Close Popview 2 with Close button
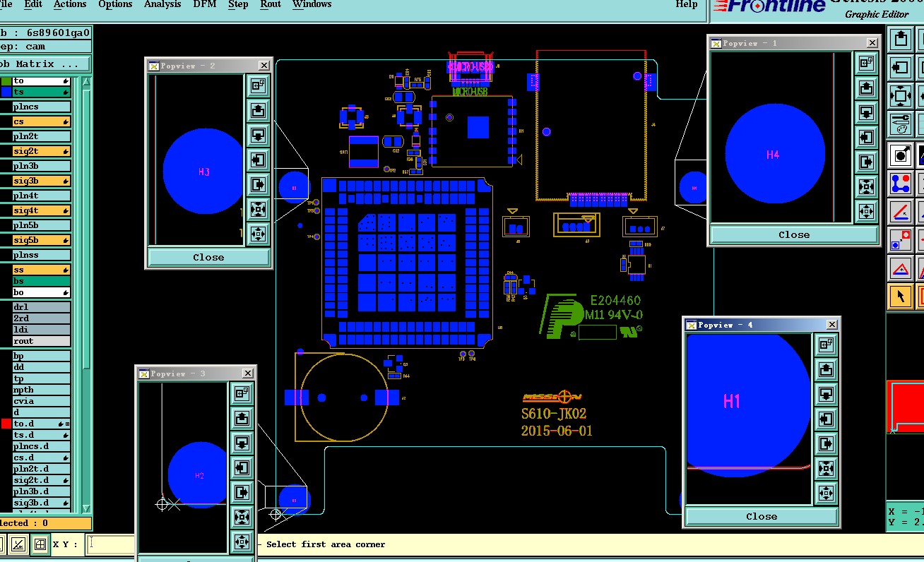 [208, 257]
